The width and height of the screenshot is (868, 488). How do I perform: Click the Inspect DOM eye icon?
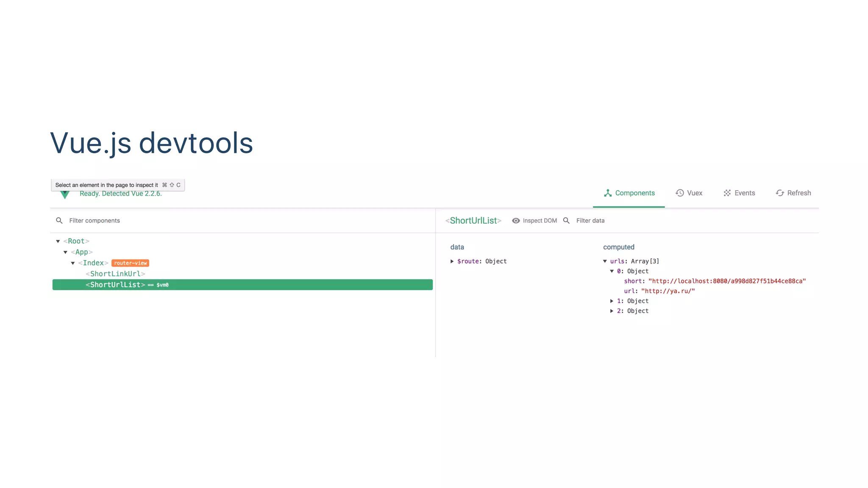point(516,221)
